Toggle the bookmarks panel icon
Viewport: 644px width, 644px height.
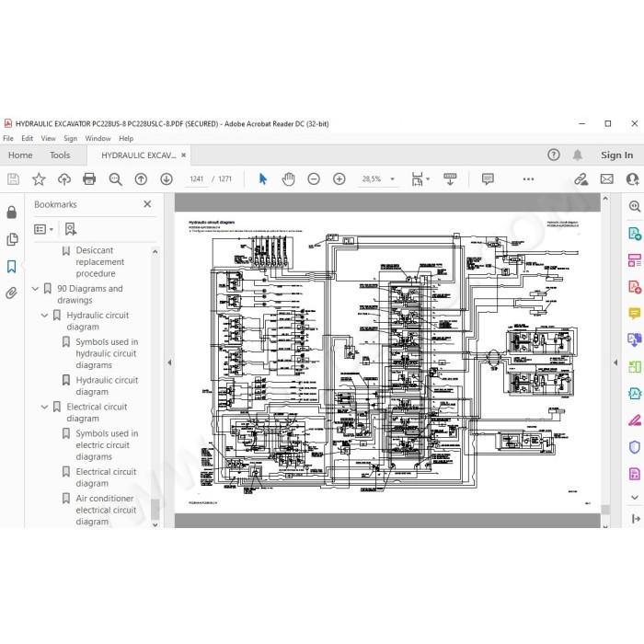click(x=11, y=267)
